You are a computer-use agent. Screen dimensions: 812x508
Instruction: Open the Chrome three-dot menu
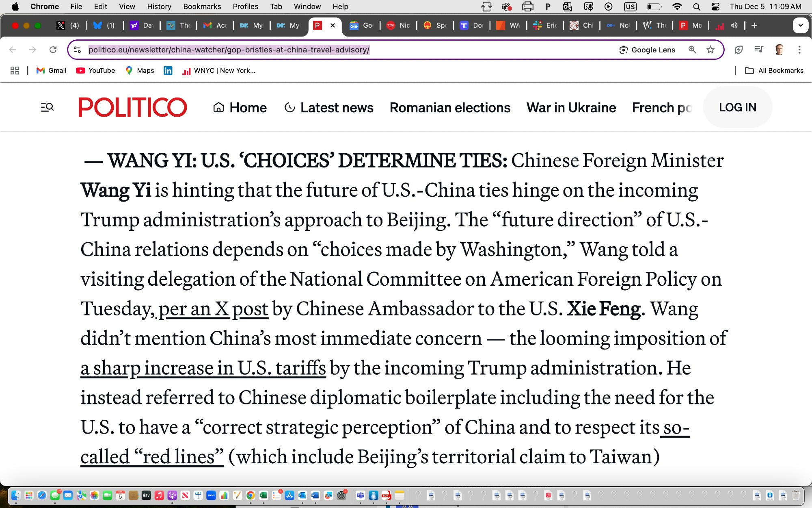coord(799,50)
